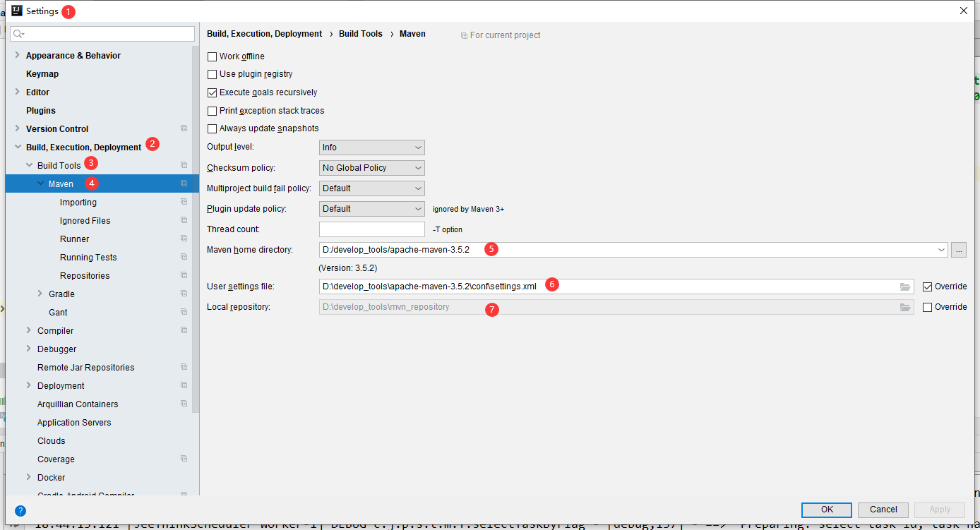Click the project-level icon beside Deployment
The height and width of the screenshot is (530, 980).
coord(184,385)
